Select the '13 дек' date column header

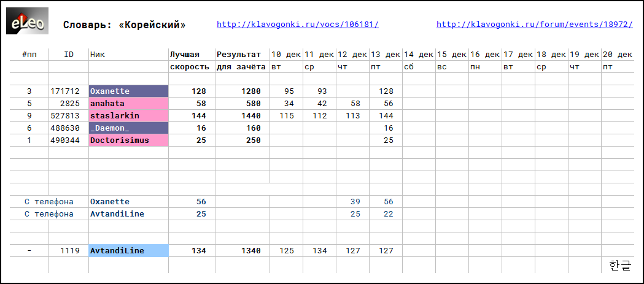click(x=386, y=55)
